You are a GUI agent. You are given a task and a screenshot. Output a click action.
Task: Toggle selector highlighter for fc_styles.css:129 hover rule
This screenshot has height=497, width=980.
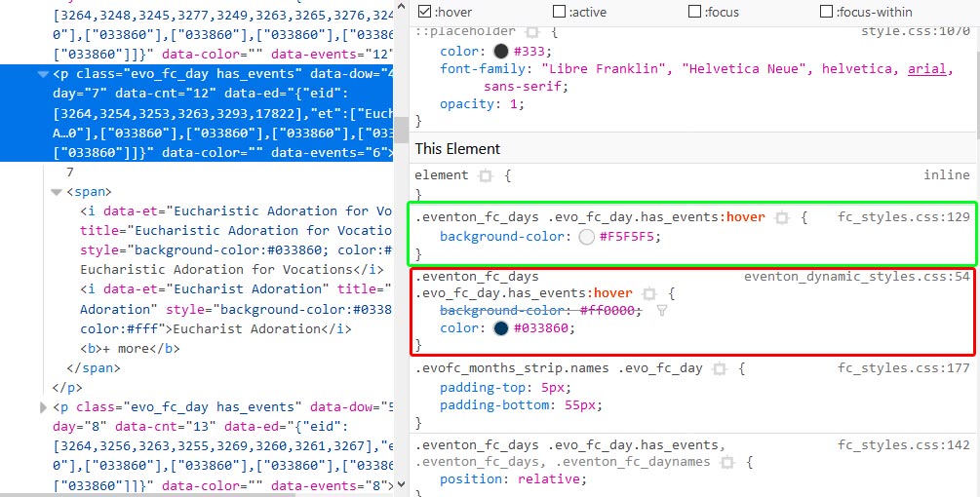pyautogui.click(x=781, y=217)
